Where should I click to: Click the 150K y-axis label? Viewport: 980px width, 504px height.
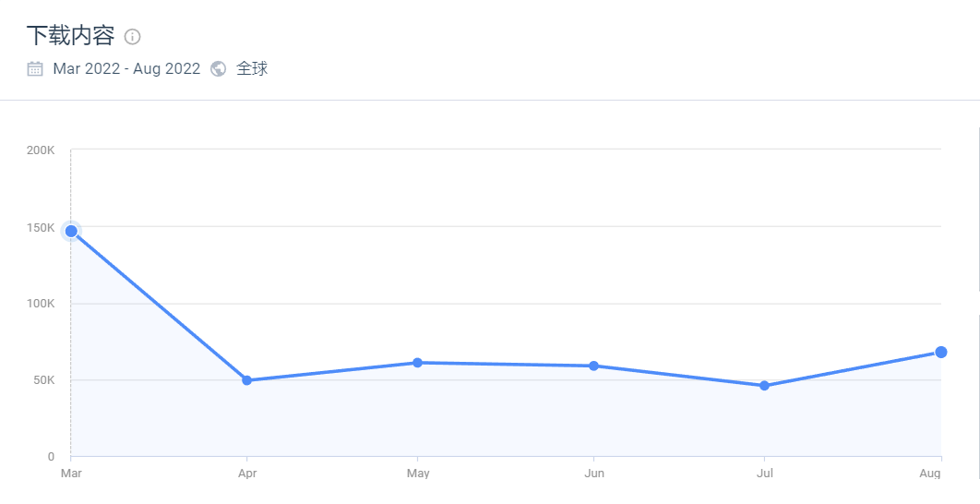click(42, 228)
